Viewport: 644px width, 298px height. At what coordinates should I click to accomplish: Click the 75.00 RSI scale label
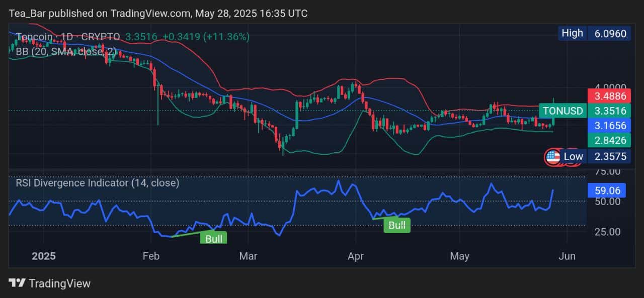608,172
